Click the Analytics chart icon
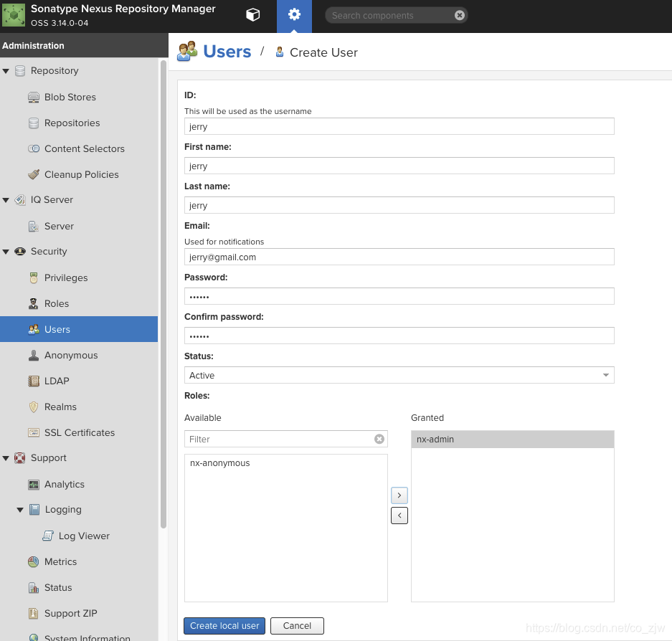This screenshot has height=641, width=672. [34, 484]
